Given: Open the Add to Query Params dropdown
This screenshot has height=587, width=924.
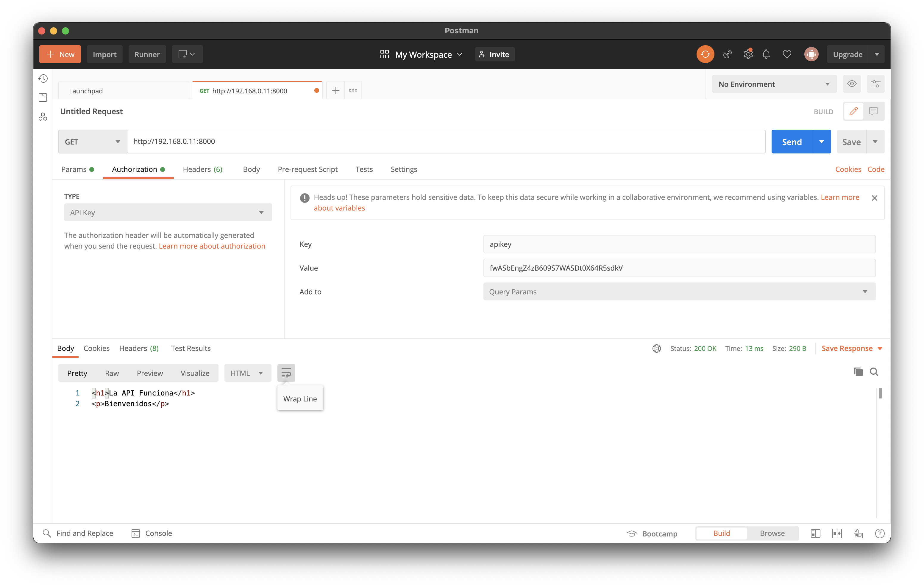Looking at the screenshot, I should (679, 292).
